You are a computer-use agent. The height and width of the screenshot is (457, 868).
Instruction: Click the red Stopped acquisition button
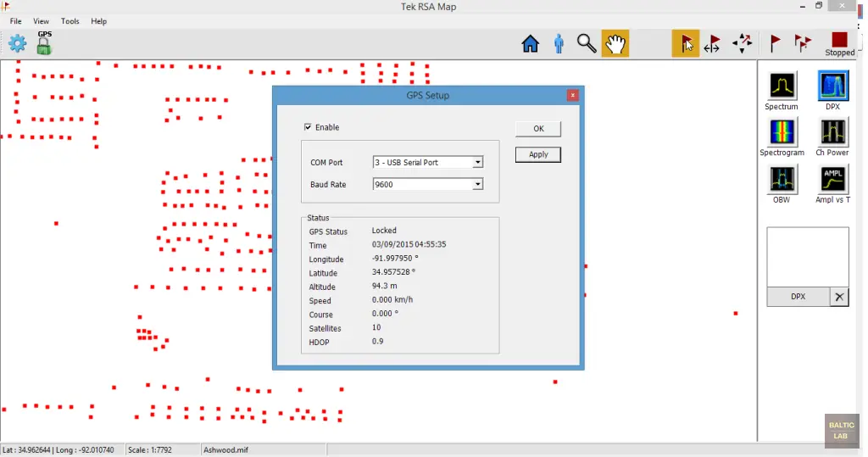point(839,41)
